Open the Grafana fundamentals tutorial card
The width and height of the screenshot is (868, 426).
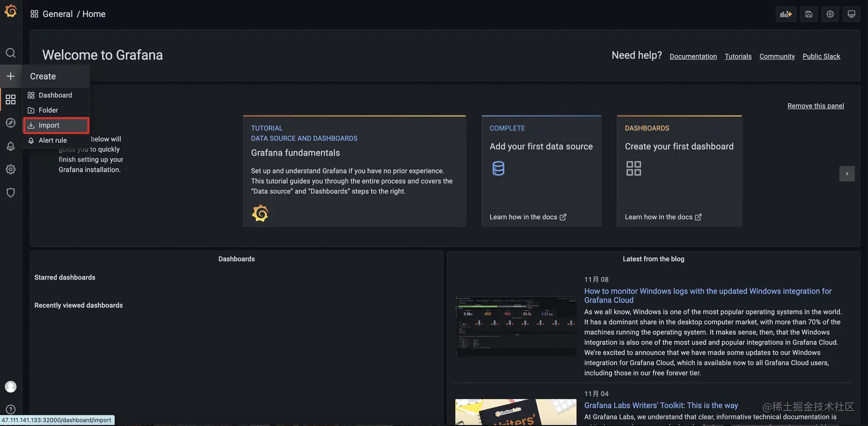(x=354, y=171)
